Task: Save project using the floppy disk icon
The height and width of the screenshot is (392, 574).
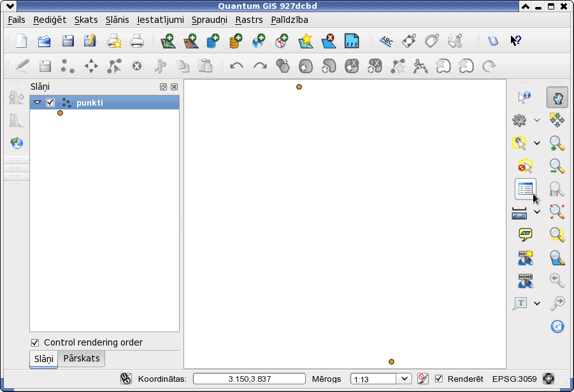Action: pyautogui.click(x=68, y=41)
